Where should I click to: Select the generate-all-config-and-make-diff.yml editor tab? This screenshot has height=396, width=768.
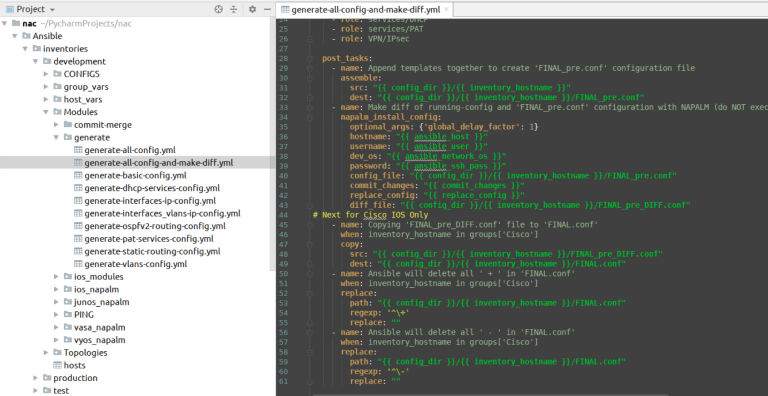(x=365, y=10)
